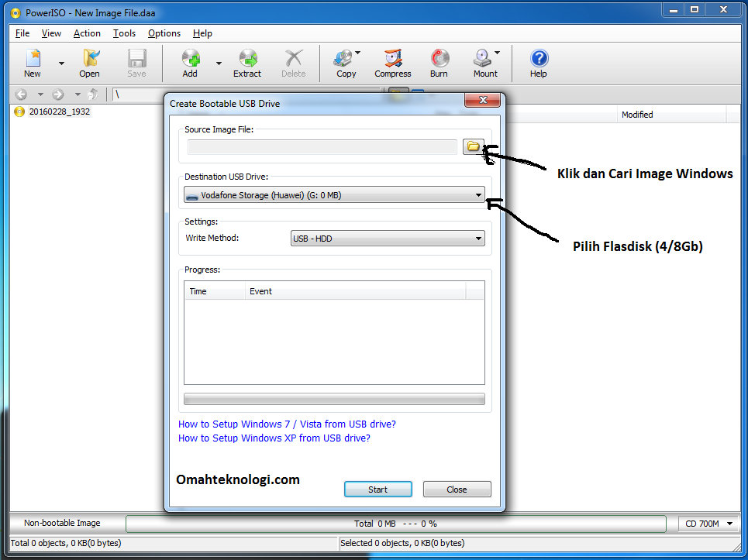Click the Up one level icon
The image size is (748, 560).
(94, 94)
